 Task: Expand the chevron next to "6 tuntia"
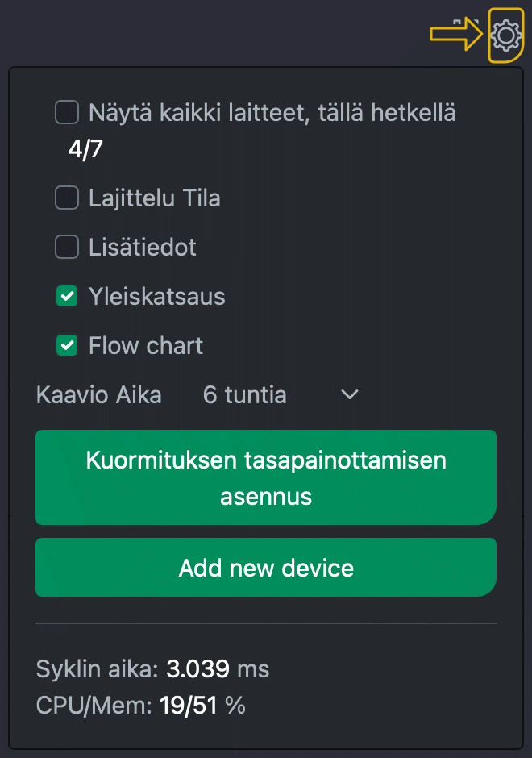(x=348, y=394)
